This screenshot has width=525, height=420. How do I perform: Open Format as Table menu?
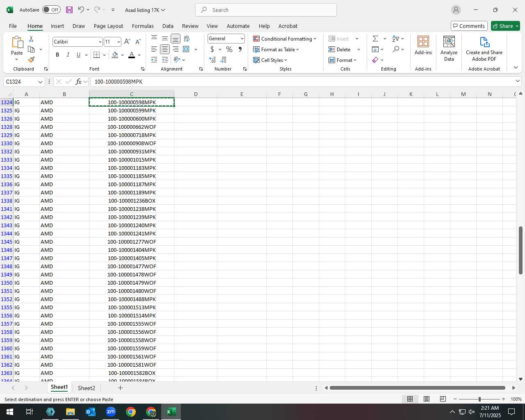(x=276, y=49)
